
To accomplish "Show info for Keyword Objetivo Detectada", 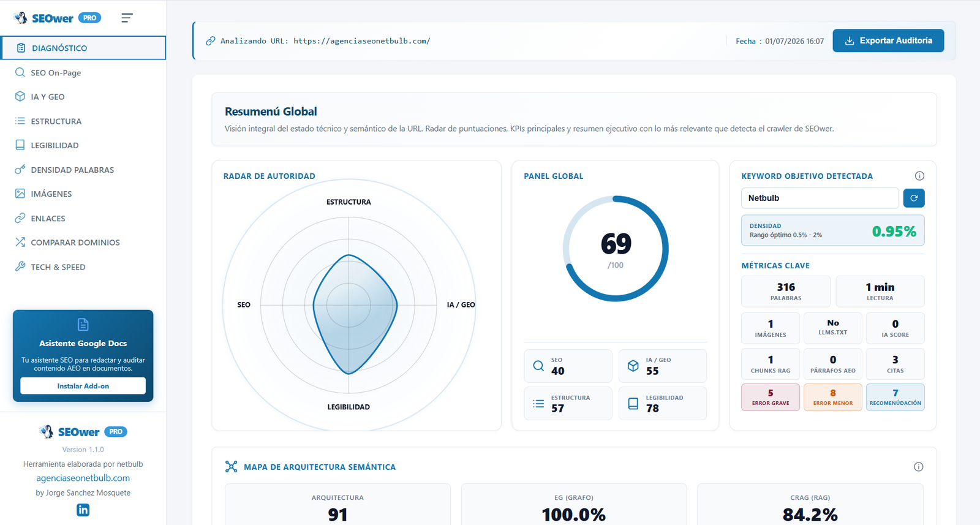I will 919,176.
